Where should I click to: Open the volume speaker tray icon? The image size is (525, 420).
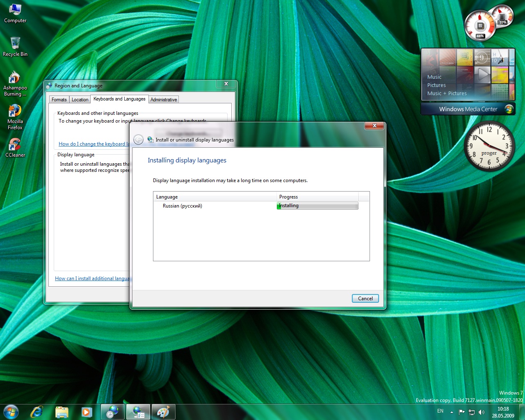[482, 412]
